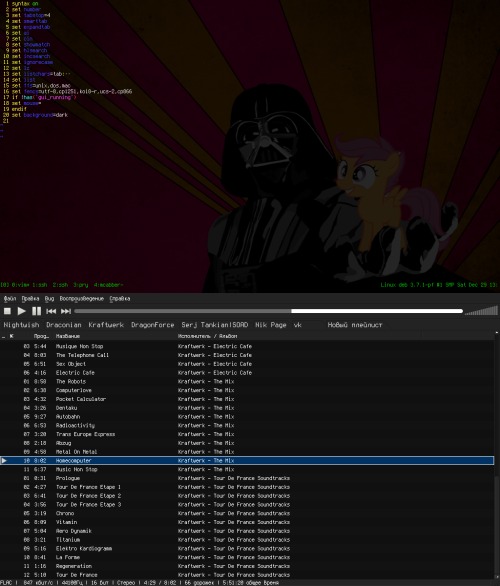This screenshot has width=500, height=586.
Task: Select the track Trans Europe Express
Action: (x=247, y=434)
